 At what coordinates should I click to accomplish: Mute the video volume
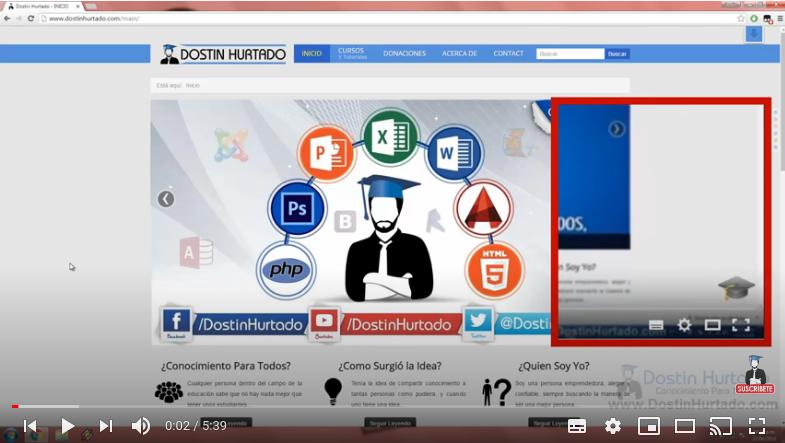pos(141,426)
